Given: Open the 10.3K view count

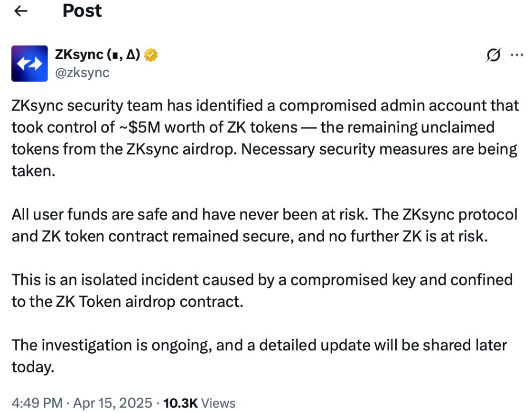Looking at the screenshot, I should click(180, 403).
